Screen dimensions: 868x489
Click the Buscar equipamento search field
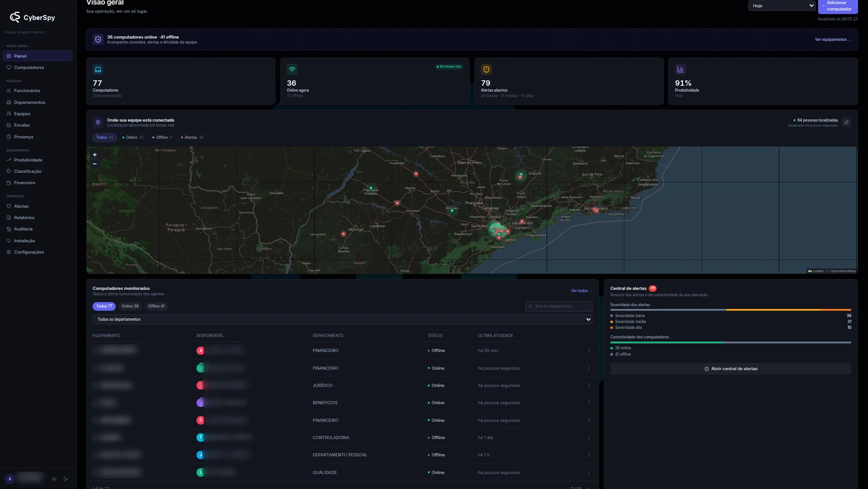point(559,306)
